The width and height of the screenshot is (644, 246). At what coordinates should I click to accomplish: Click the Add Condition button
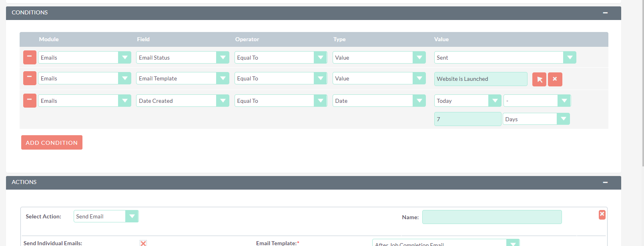pos(52,142)
